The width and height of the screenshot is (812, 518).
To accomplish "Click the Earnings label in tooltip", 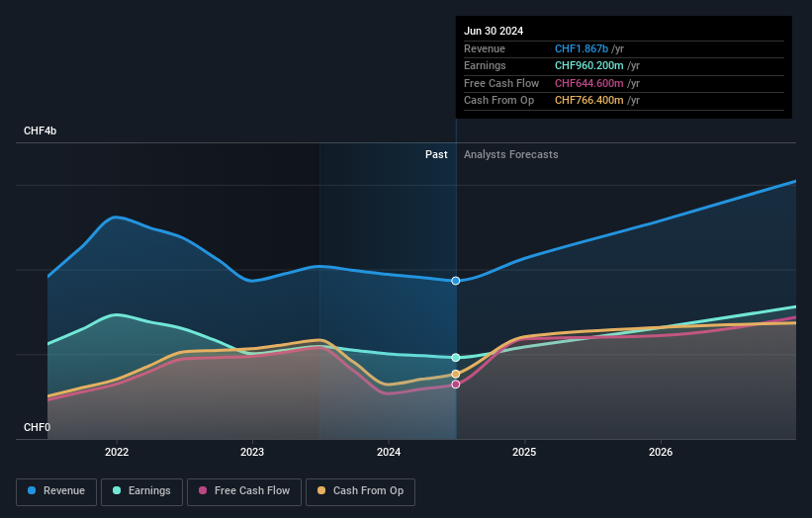I will click(485, 65).
